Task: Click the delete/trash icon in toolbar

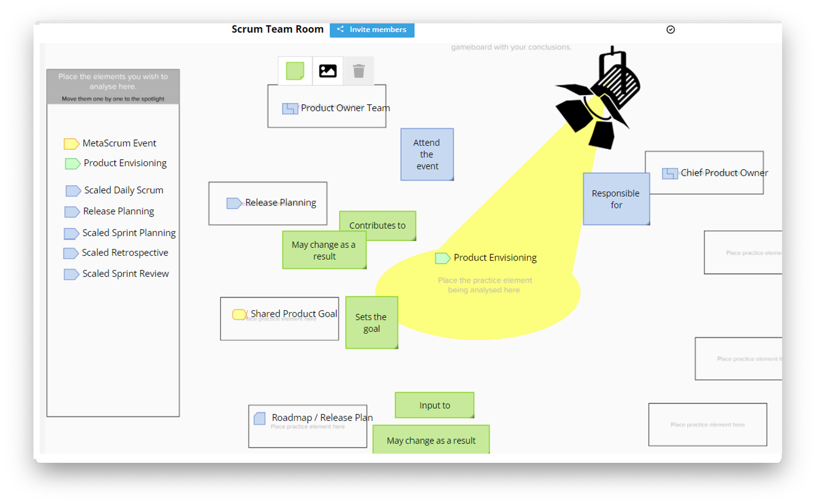Action: click(x=358, y=71)
